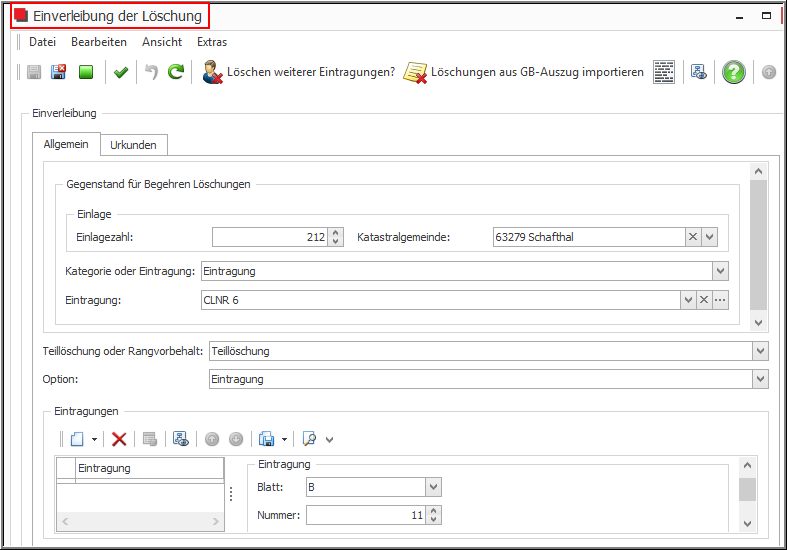Click the save and close icon
787x550 pixels.
pyautogui.click(x=59, y=72)
